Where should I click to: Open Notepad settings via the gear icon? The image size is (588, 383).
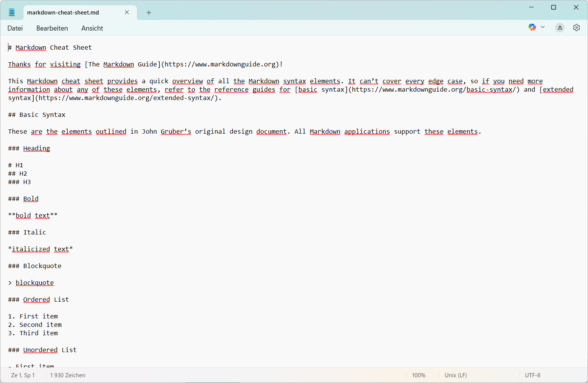click(x=577, y=27)
